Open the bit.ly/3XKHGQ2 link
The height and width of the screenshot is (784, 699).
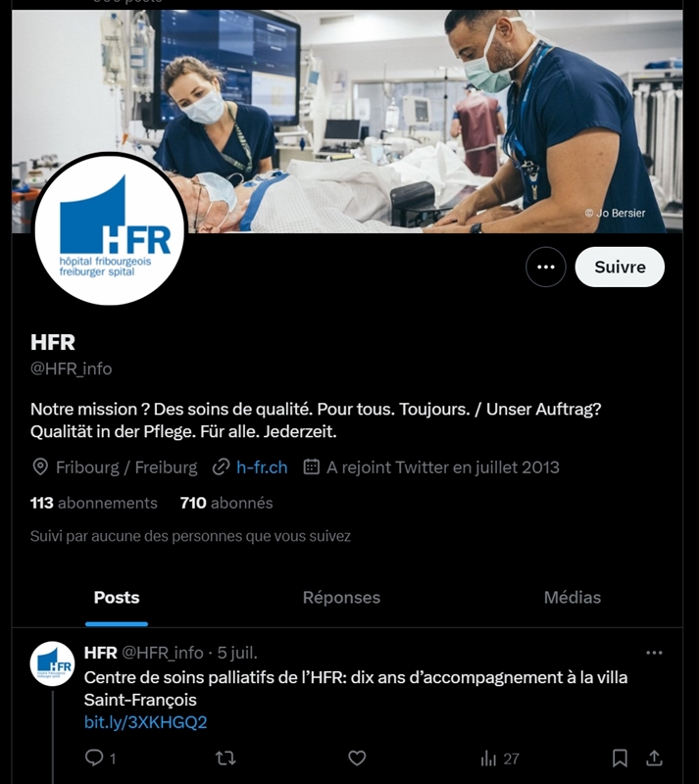(x=146, y=722)
